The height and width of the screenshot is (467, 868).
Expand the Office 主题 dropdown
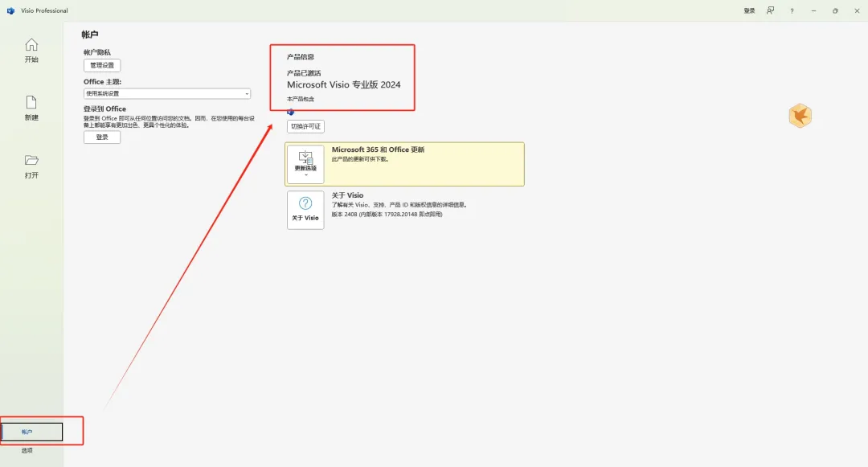[x=167, y=93]
